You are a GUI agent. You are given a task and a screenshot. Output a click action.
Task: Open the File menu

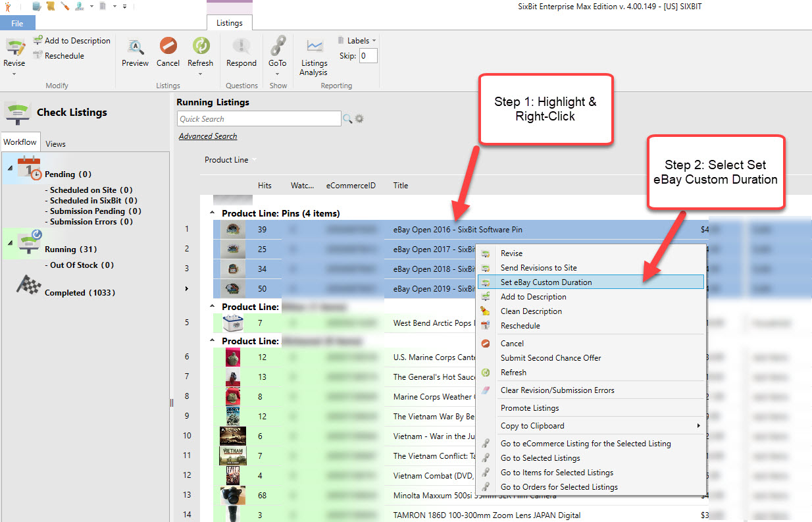tap(17, 22)
